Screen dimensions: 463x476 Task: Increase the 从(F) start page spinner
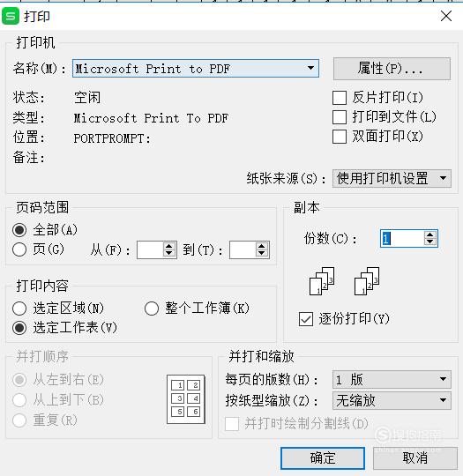169,246
